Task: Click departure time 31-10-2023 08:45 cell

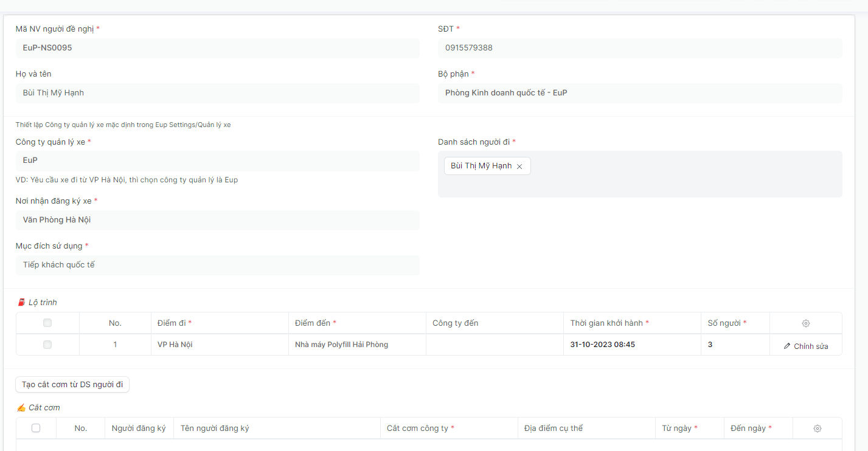Action: 631,345
